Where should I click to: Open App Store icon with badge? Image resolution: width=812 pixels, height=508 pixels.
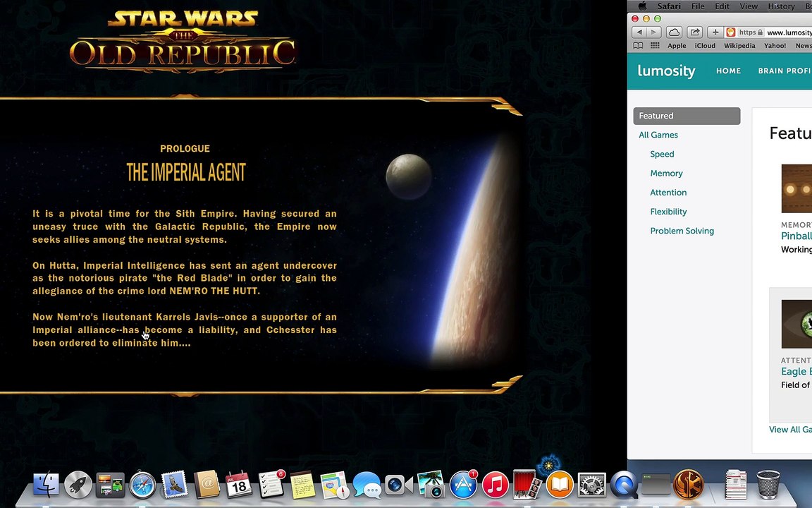[464, 485]
